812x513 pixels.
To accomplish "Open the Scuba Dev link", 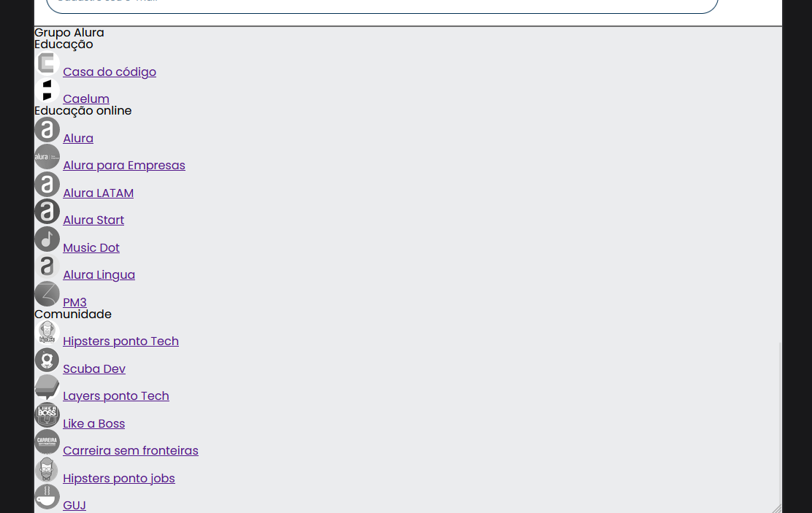I will pos(93,369).
